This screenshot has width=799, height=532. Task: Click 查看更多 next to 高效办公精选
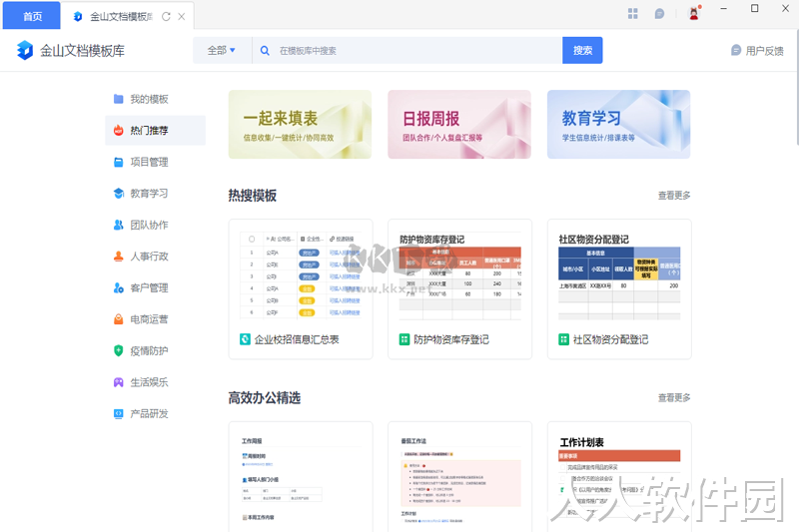click(x=674, y=397)
